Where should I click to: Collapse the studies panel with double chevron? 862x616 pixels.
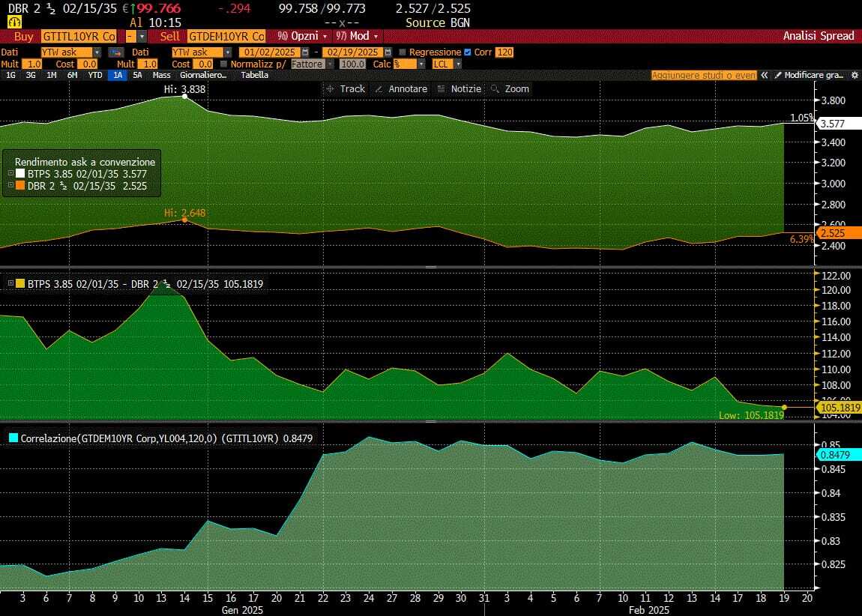tap(764, 75)
